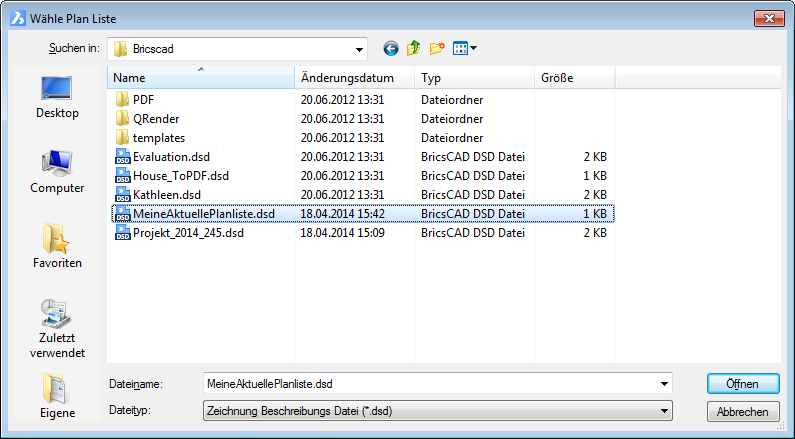Click the Öffnen button
The width and height of the screenshot is (795, 439).
pyautogui.click(x=742, y=383)
